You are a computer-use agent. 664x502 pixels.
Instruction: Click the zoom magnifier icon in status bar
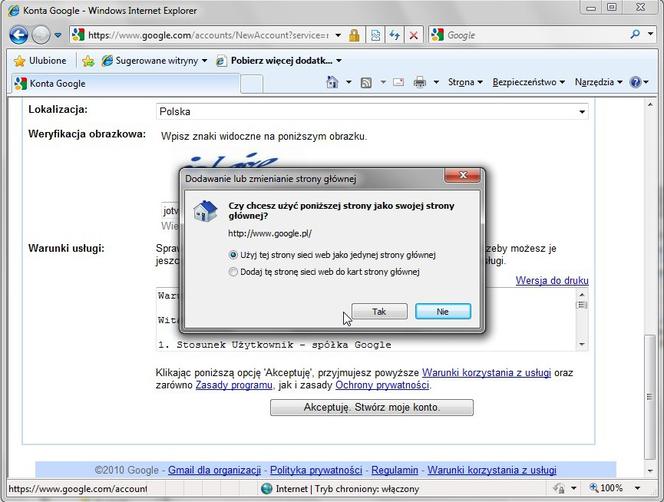click(594, 488)
